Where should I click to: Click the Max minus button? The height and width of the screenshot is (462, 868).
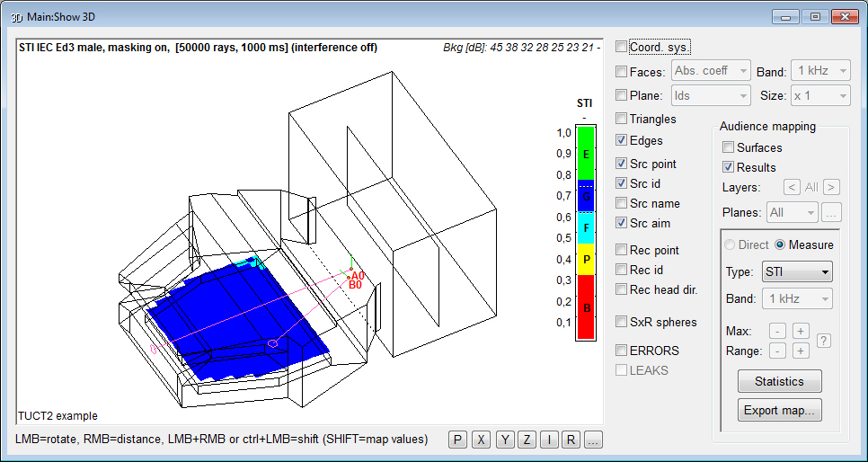coord(777,332)
